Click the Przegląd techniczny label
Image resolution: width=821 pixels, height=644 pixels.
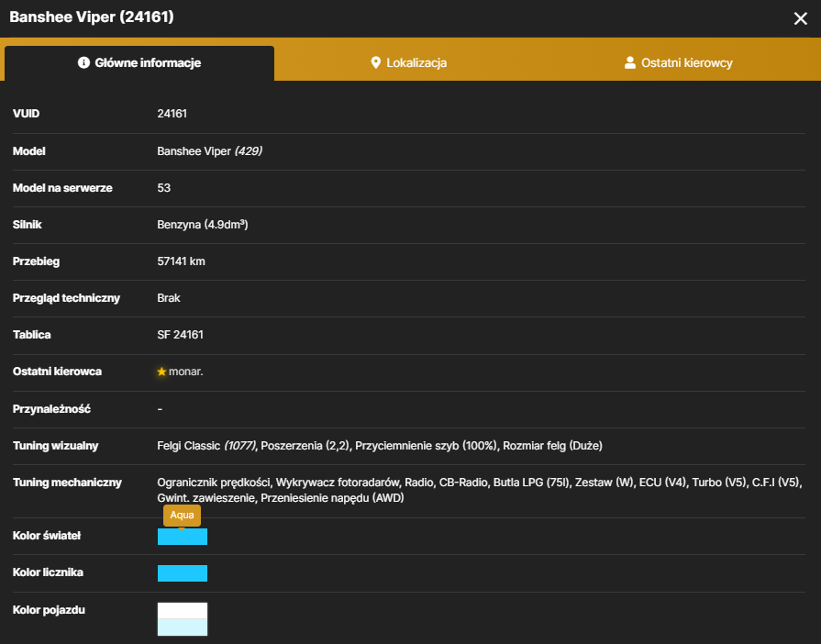point(66,298)
